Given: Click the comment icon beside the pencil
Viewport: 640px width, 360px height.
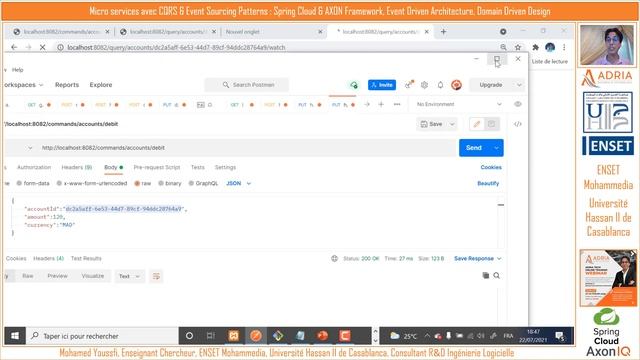Looking at the screenshot, I should pos(491,124).
